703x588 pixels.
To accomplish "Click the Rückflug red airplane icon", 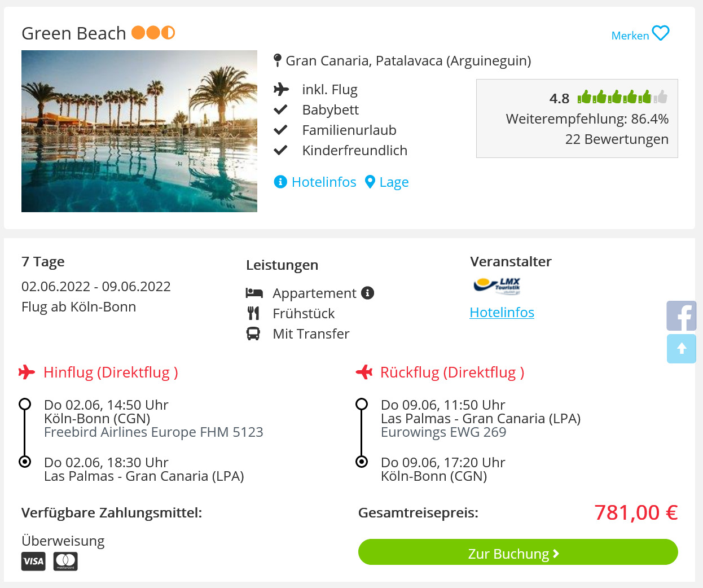I will (364, 372).
